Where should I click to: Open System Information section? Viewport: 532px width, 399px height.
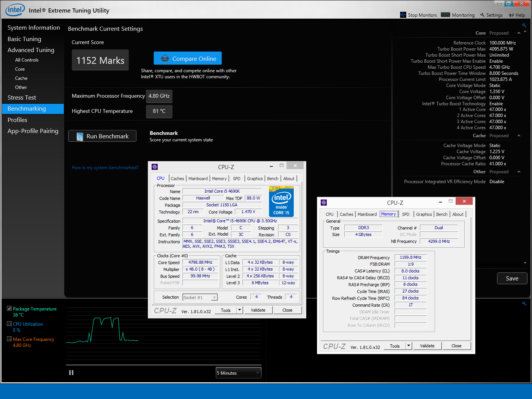click(x=34, y=28)
